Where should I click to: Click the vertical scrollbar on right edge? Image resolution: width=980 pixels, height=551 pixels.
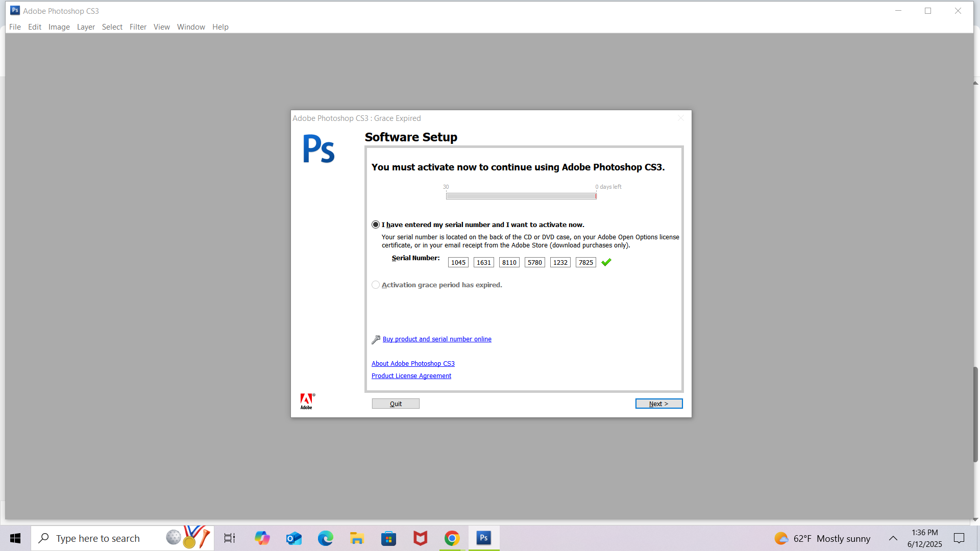pyautogui.click(x=976, y=414)
